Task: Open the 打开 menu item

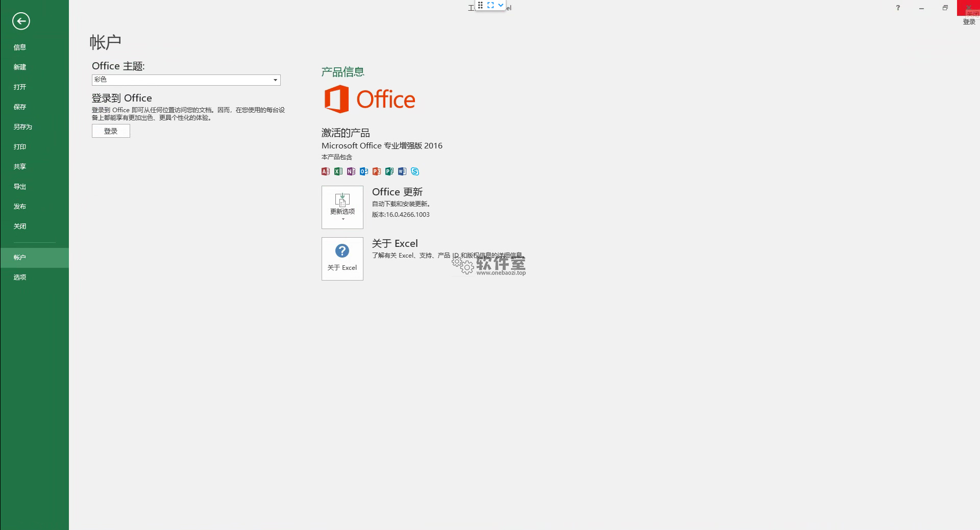Action: coord(34,87)
